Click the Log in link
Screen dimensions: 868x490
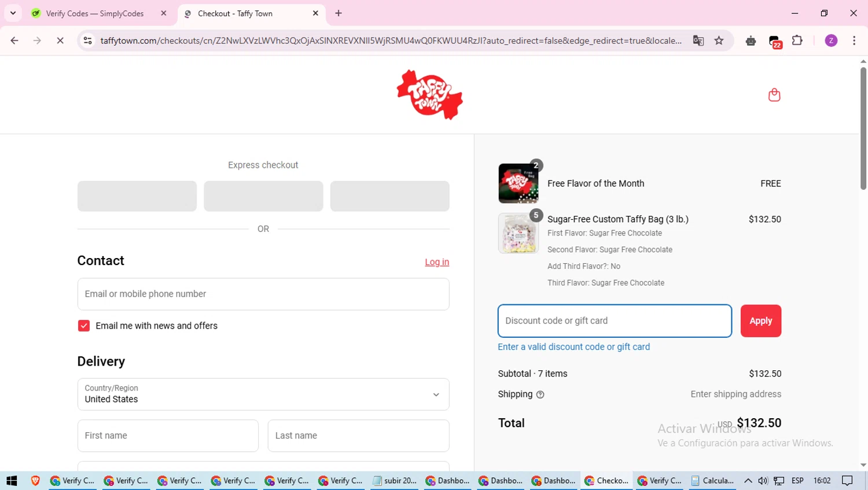coord(437,262)
